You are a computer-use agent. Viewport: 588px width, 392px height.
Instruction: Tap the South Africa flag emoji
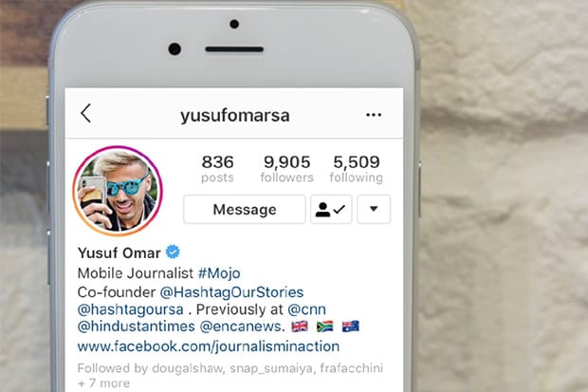coord(324,327)
